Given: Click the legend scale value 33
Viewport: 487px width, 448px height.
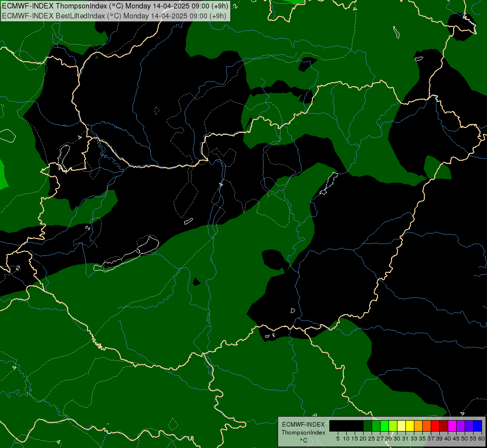Looking at the screenshot, I should (414, 439).
